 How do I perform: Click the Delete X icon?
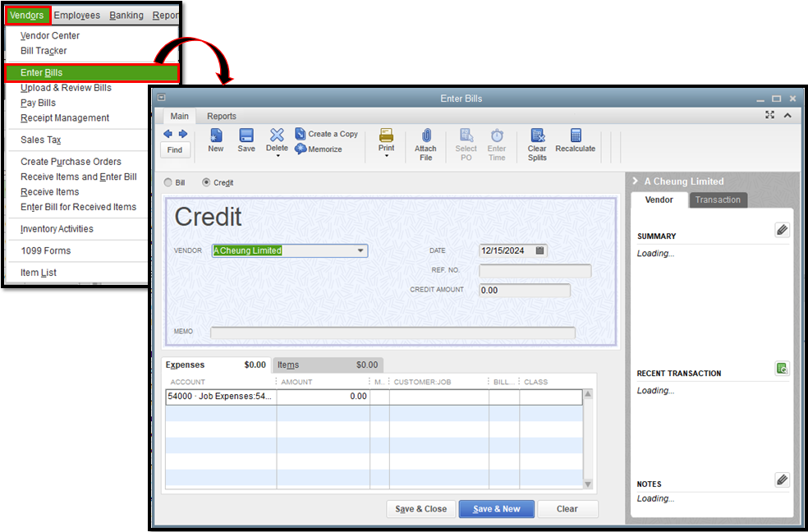(277, 135)
